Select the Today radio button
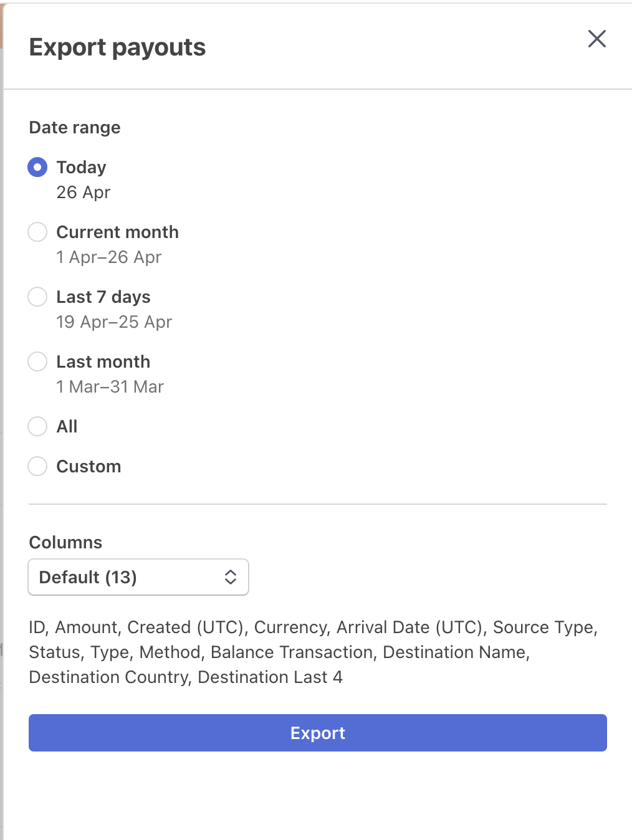The image size is (632, 840). (x=37, y=167)
